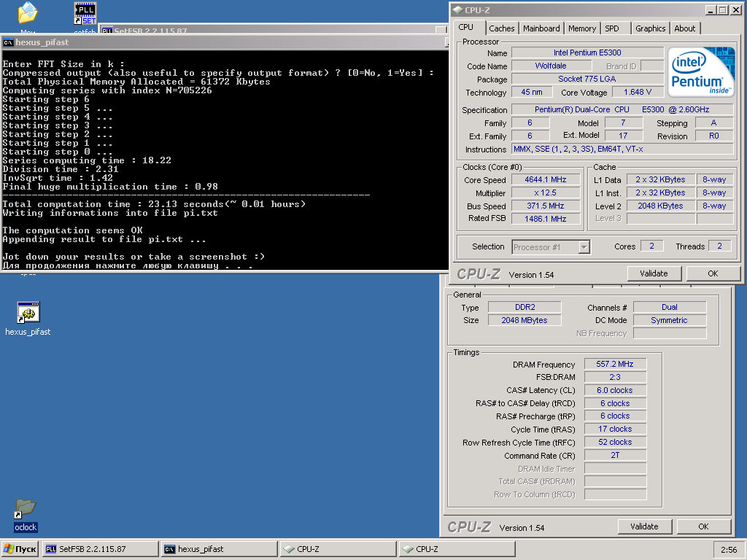Click the Multiplier value x 12.5
Image resolution: width=747 pixels, height=560 pixels.
pos(546,192)
